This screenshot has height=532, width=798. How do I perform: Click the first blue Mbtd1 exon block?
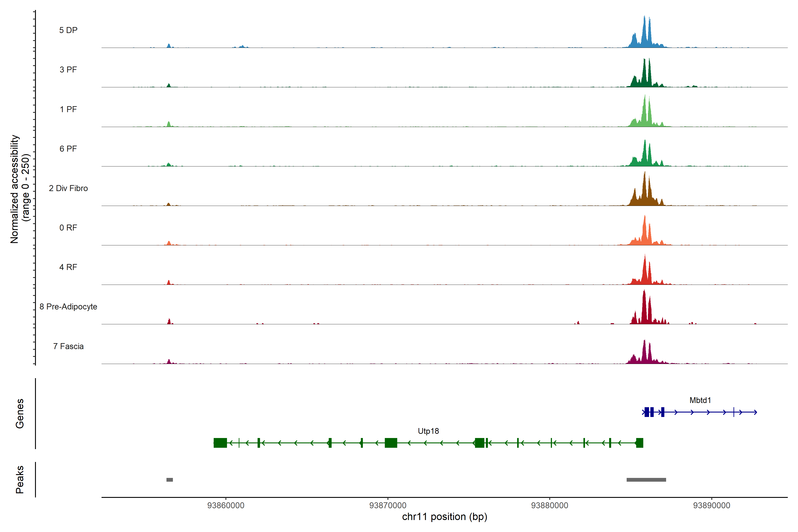pos(647,412)
